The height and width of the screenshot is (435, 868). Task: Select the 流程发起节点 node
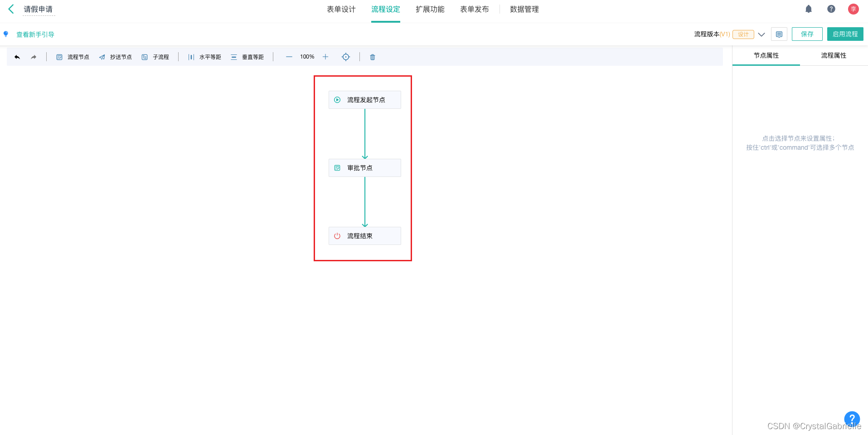click(365, 100)
